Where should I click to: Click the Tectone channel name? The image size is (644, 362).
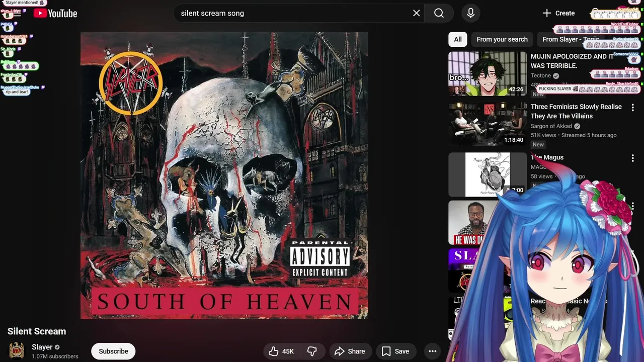pyautogui.click(x=541, y=75)
